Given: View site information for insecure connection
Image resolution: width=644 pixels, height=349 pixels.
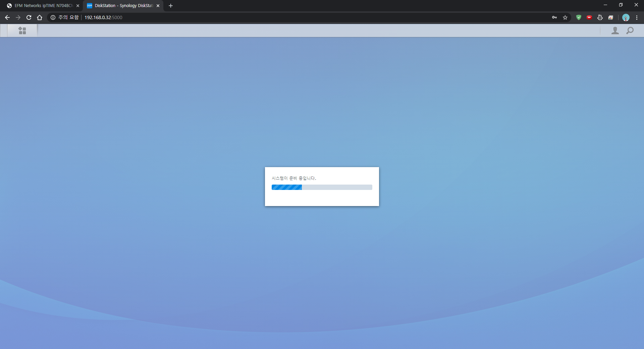Looking at the screenshot, I should (x=53, y=17).
